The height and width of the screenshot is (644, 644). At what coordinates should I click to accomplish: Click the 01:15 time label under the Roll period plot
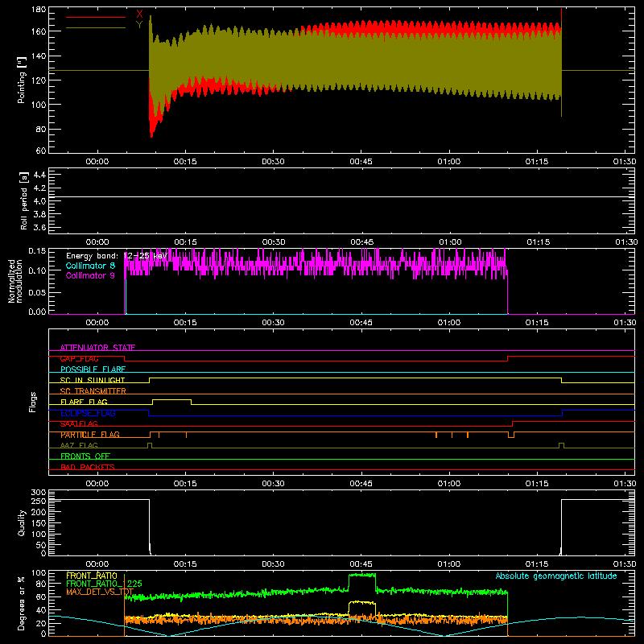539,242
